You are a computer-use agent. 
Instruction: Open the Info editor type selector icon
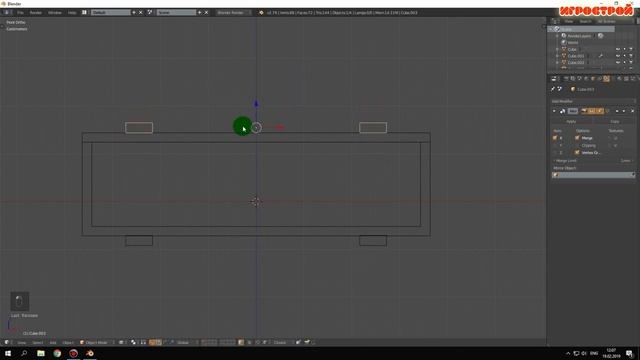[x=7, y=13]
